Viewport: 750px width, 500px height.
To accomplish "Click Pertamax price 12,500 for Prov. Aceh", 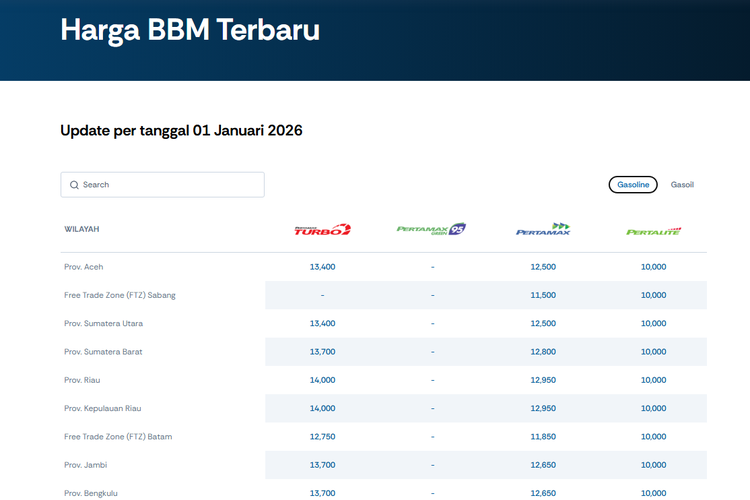I will (543, 267).
